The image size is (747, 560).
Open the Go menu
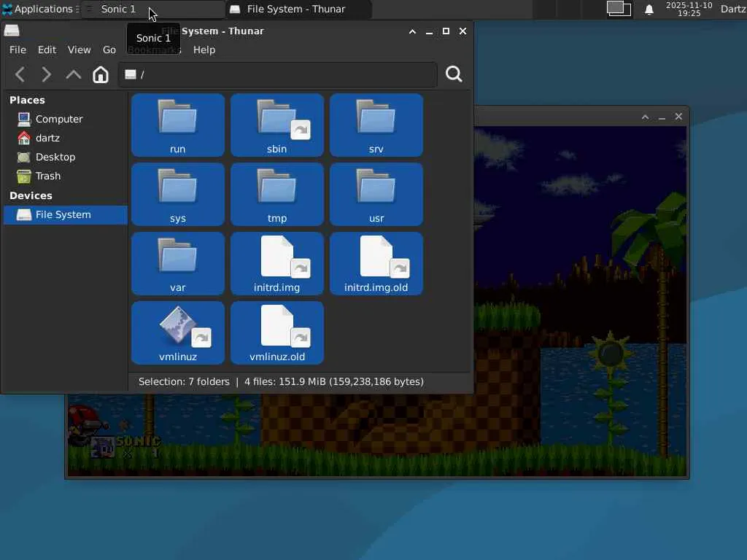click(109, 50)
